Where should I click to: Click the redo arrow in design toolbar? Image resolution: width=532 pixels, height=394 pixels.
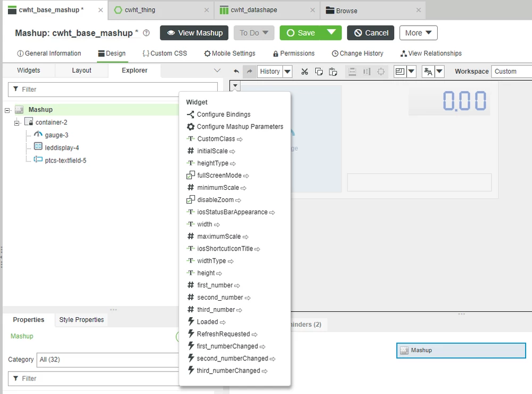[249, 71]
